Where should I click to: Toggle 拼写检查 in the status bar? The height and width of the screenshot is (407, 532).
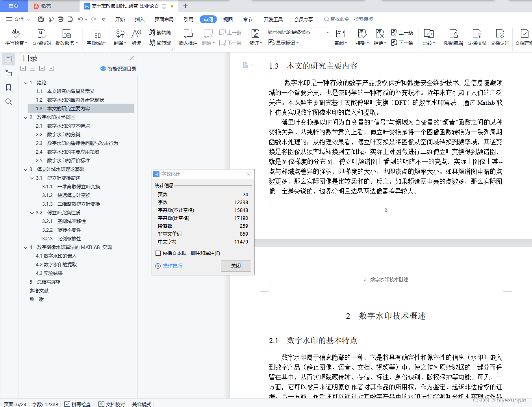78,404
